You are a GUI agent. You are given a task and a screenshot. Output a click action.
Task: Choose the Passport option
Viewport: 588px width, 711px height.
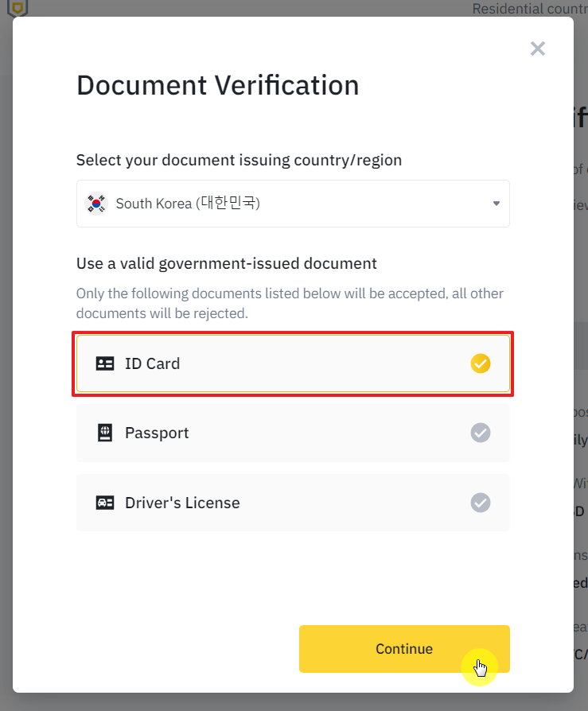pos(293,433)
